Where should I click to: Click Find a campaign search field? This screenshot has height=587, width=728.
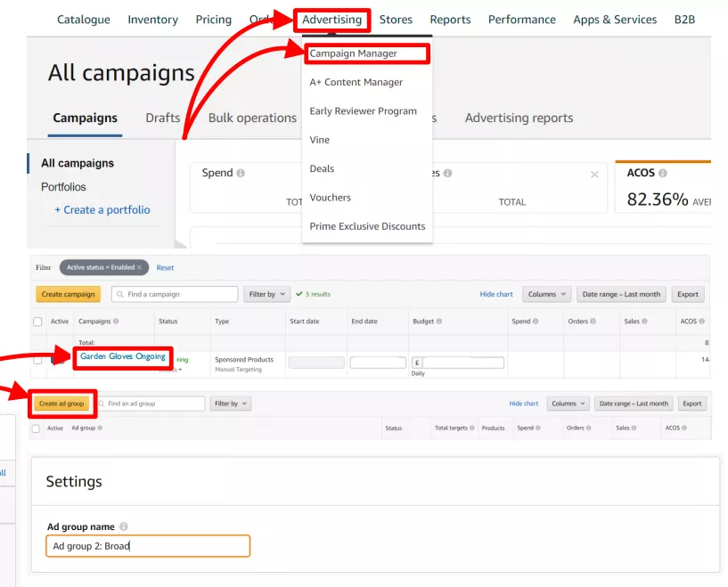(x=175, y=294)
